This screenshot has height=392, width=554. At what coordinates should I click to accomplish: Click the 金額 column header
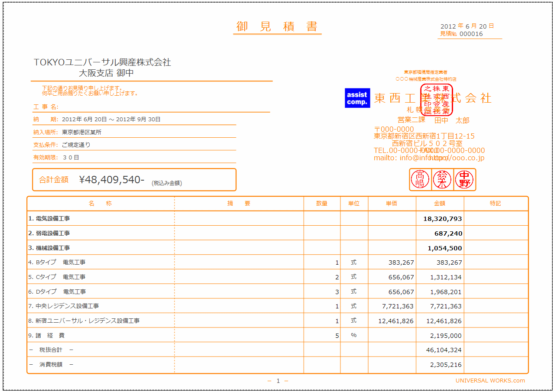[x=439, y=204]
